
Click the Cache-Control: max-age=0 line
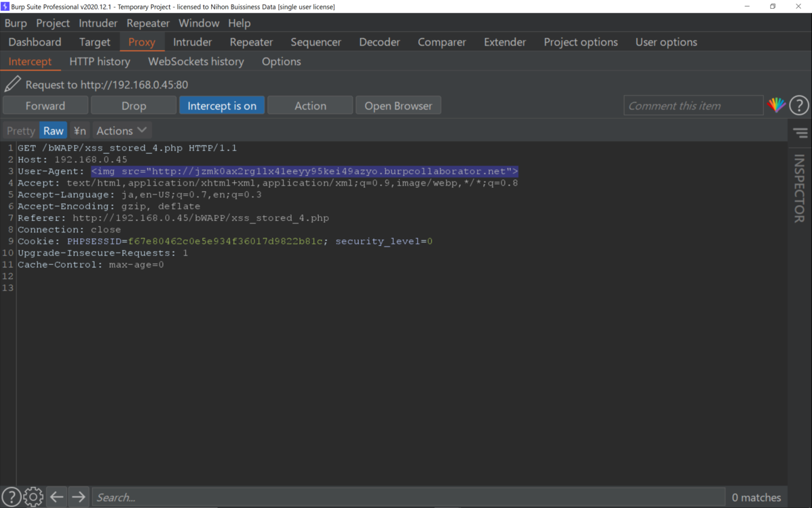click(91, 265)
